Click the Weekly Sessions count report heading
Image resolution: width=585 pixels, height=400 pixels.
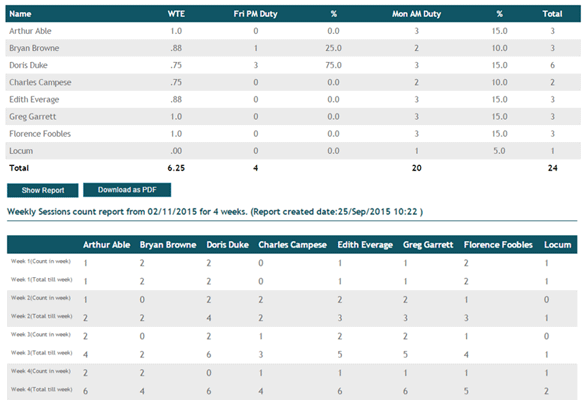215,212
